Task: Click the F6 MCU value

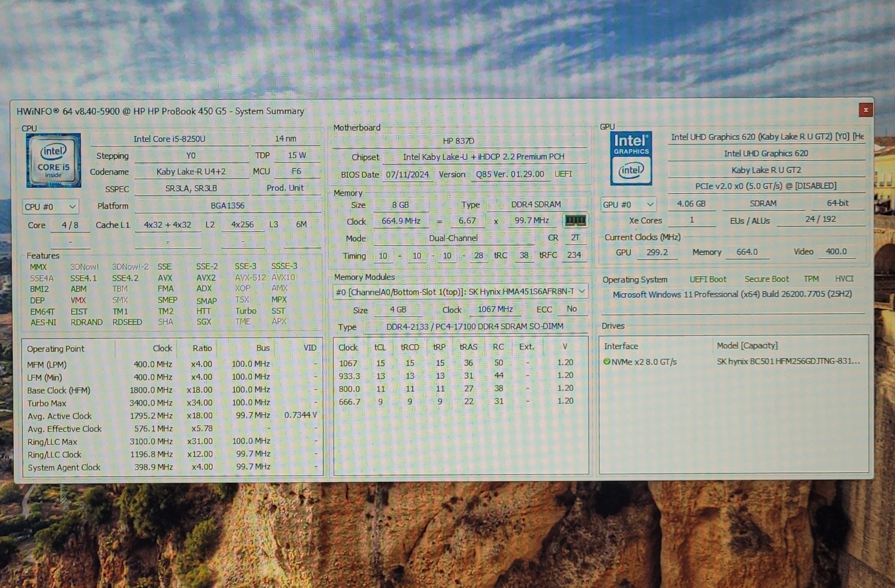Action: 296,171
